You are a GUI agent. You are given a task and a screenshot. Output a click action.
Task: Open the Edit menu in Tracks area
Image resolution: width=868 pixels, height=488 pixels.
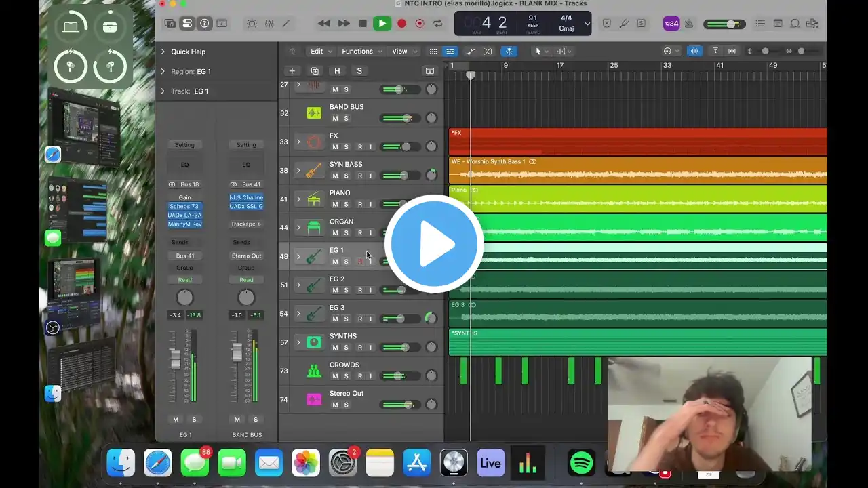(321, 52)
